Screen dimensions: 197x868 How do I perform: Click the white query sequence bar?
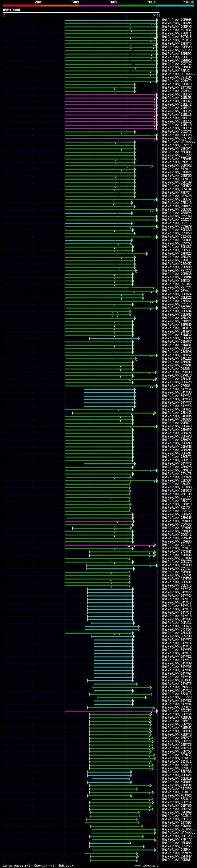81,13
